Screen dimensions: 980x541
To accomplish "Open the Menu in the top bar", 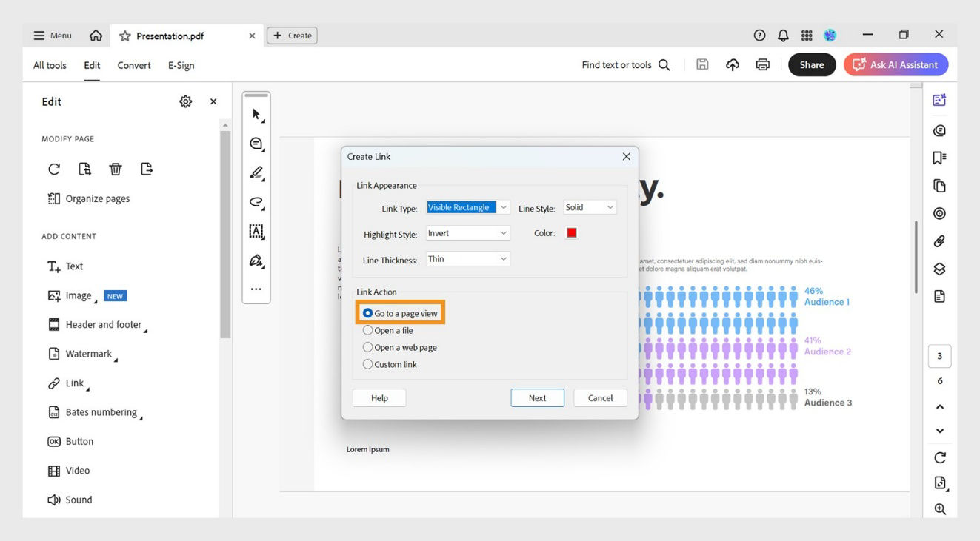I will tap(51, 35).
